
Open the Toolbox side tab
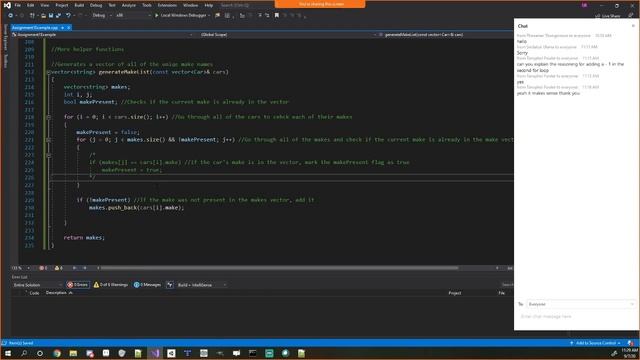pyautogui.click(x=5, y=61)
